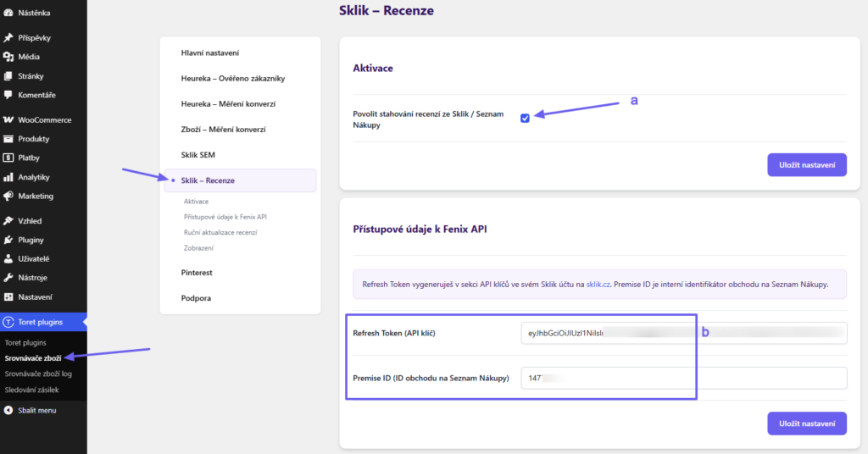Open WooCommerce menu item
The width and height of the screenshot is (868, 454).
pyautogui.click(x=43, y=119)
